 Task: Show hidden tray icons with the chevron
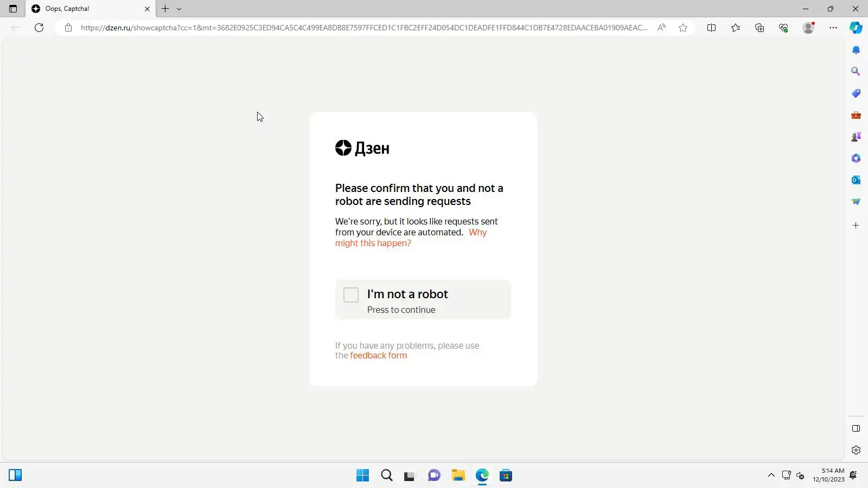click(771, 476)
